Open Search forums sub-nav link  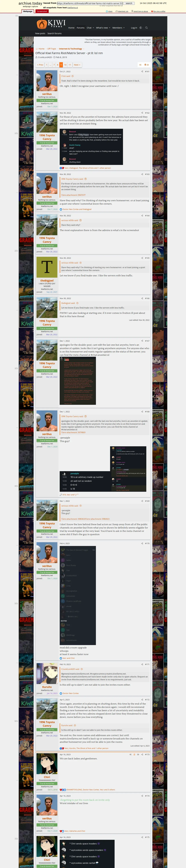pyautogui.click(x=54, y=33)
